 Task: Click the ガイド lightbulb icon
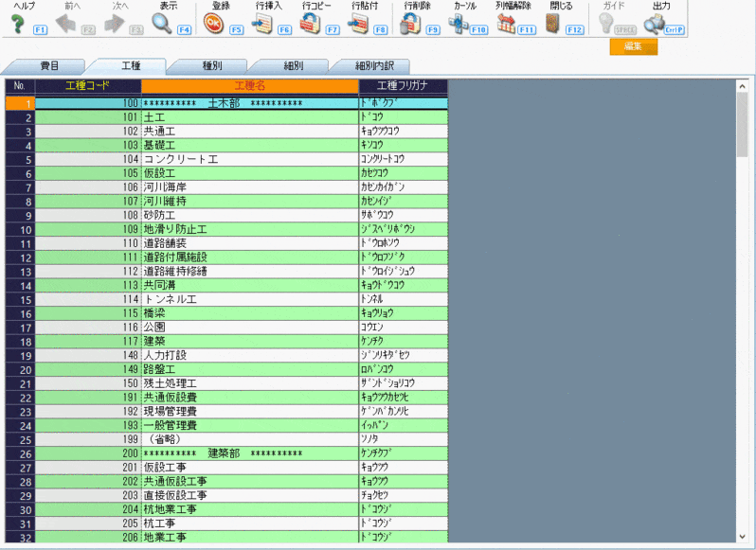coord(605,23)
